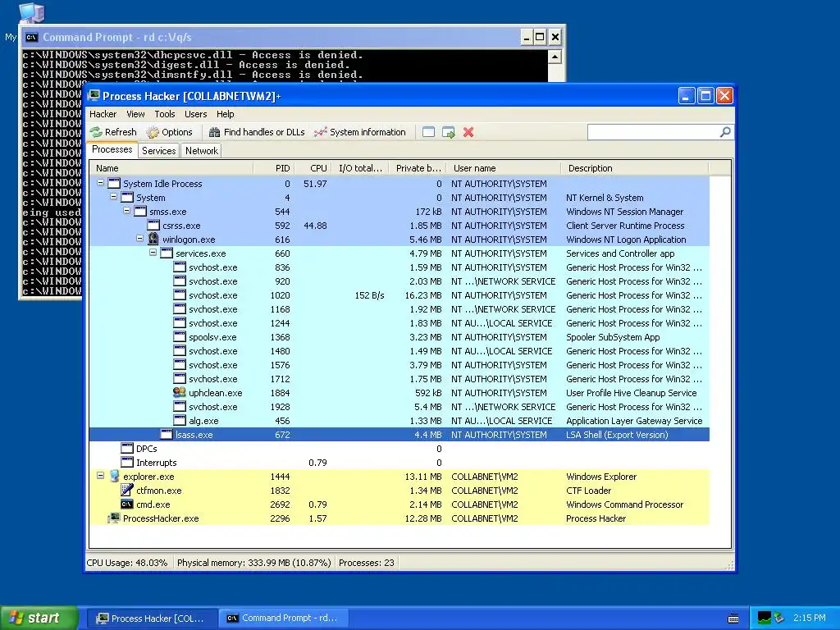This screenshot has height=630, width=840.
Task: Click the find window and thread icon
Action: (449, 132)
